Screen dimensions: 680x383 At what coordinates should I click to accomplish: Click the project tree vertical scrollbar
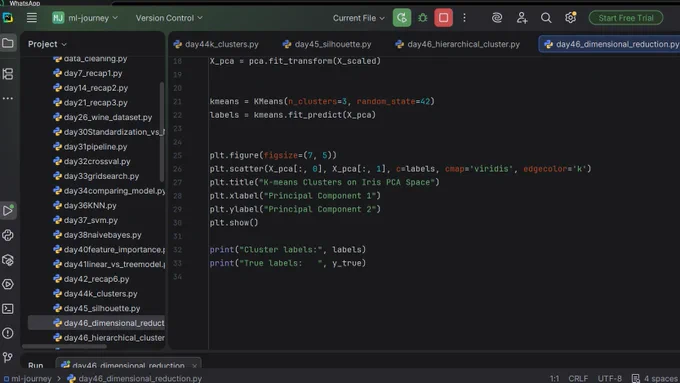coord(162,132)
